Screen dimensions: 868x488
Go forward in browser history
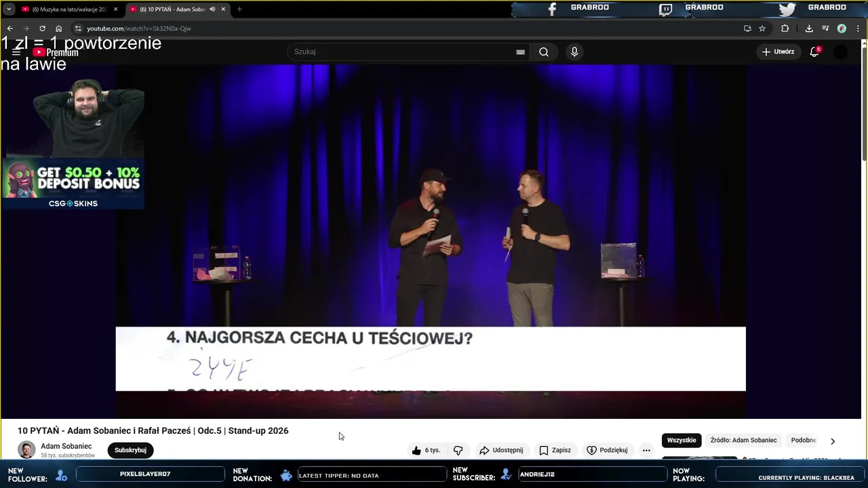point(26,28)
